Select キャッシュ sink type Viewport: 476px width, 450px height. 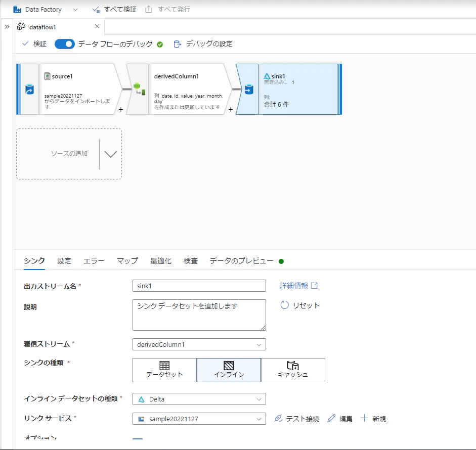pos(293,370)
